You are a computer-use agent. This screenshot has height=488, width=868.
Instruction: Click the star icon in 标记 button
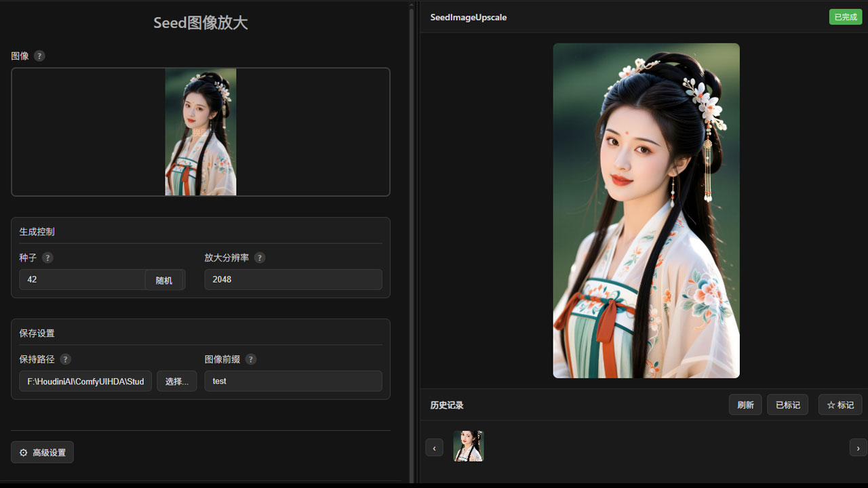[x=832, y=405]
